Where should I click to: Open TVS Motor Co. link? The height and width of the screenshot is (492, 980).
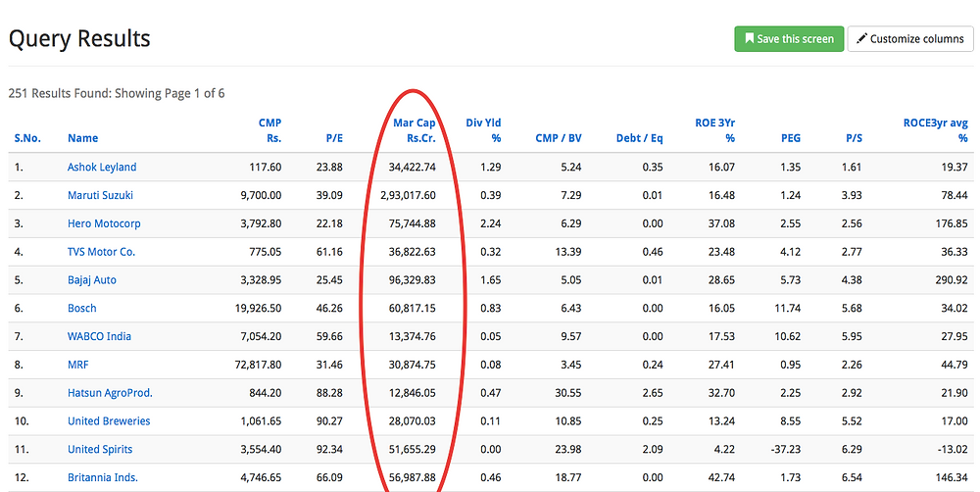(101, 252)
